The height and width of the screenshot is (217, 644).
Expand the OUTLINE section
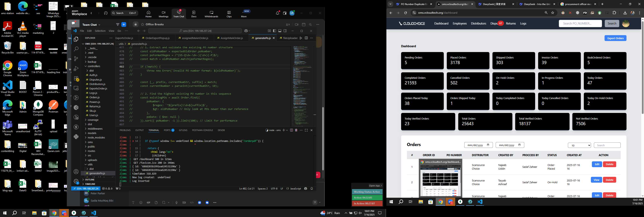tap(90, 180)
